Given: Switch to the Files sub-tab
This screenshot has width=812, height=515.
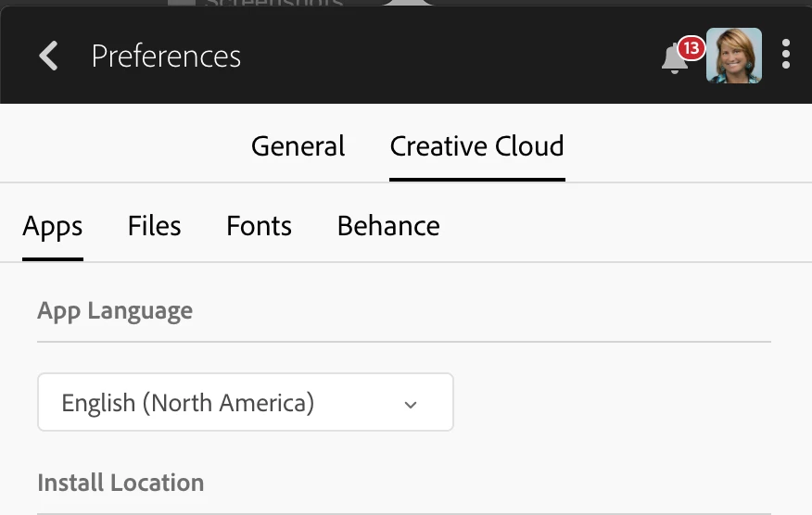Looking at the screenshot, I should point(154,226).
